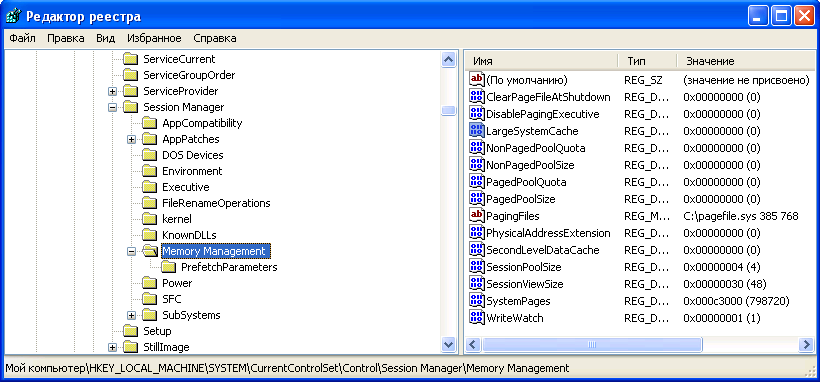820x382 pixels.
Task: Click the tree pane scroll up arrow
Action: pos(449,60)
